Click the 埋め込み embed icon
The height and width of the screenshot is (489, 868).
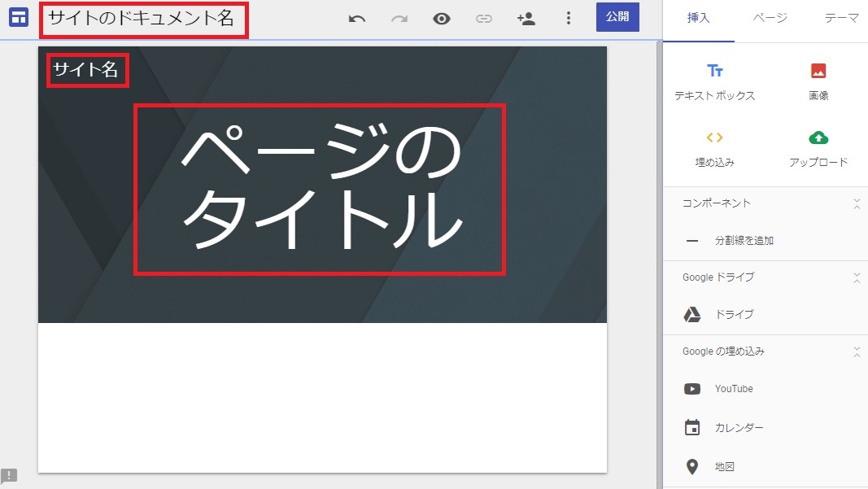[x=714, y=138]
